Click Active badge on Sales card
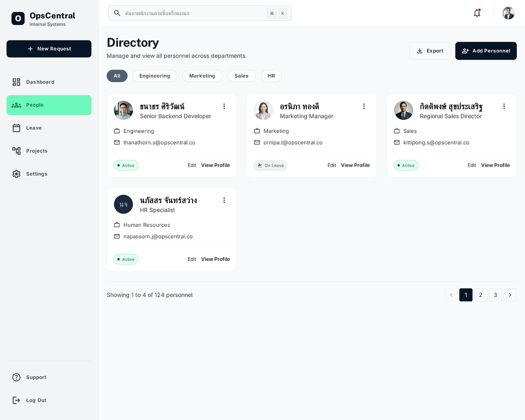This screenshot has height=420, width=525. (406, 166)
